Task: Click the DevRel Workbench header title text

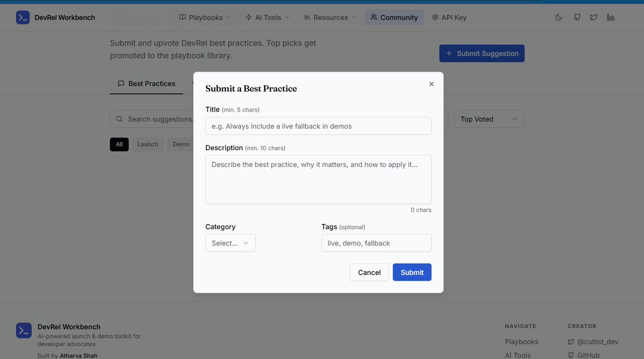Action: (x=65, y=17)
